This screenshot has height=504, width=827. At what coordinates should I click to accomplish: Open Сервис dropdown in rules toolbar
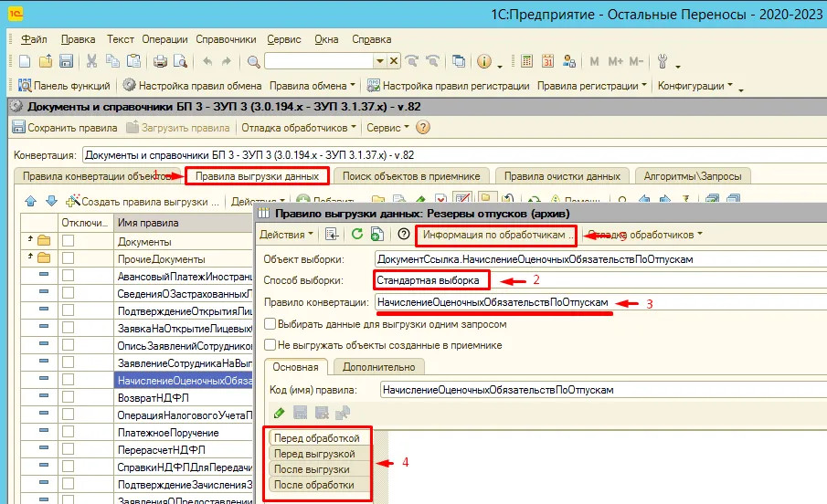click(x=387, y=128)
